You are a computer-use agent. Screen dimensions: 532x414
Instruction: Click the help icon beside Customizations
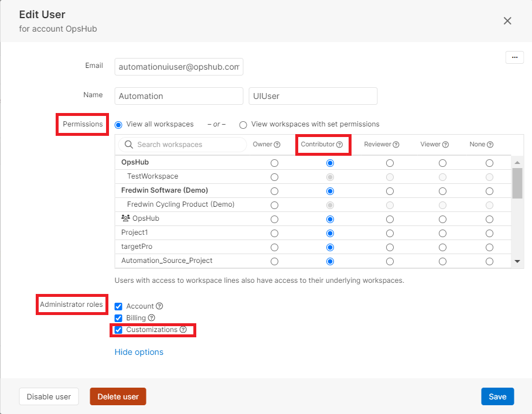183,330
